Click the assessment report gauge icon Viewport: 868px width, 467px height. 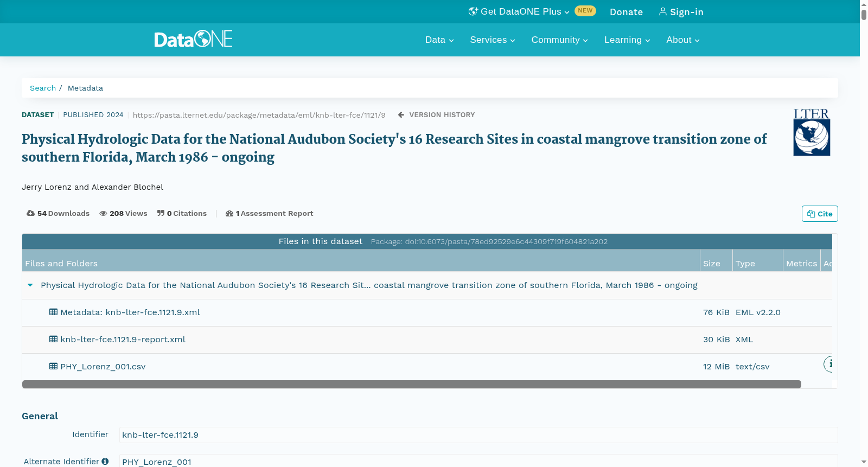pyautogui.click(x=229, y=213)
